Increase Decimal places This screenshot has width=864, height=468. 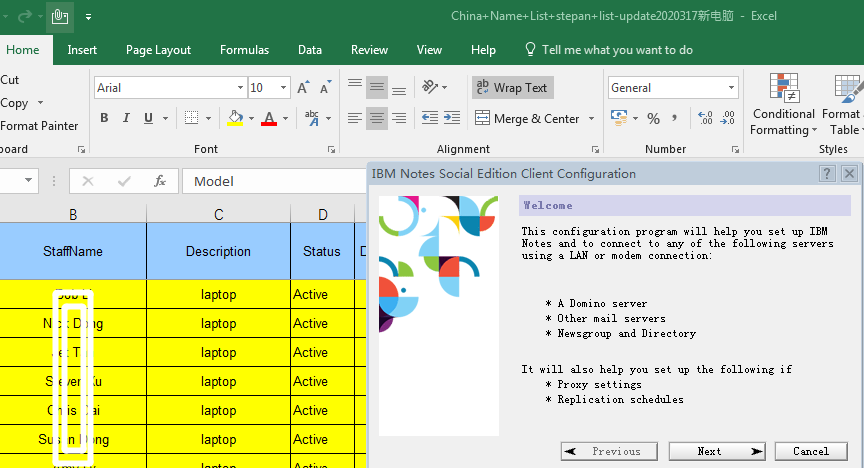point(705,118)
